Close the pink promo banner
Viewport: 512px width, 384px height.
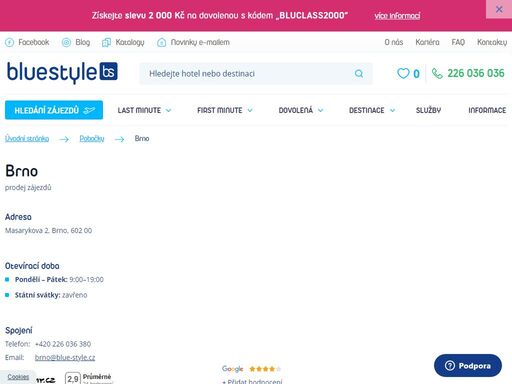(x=499, y=9)
